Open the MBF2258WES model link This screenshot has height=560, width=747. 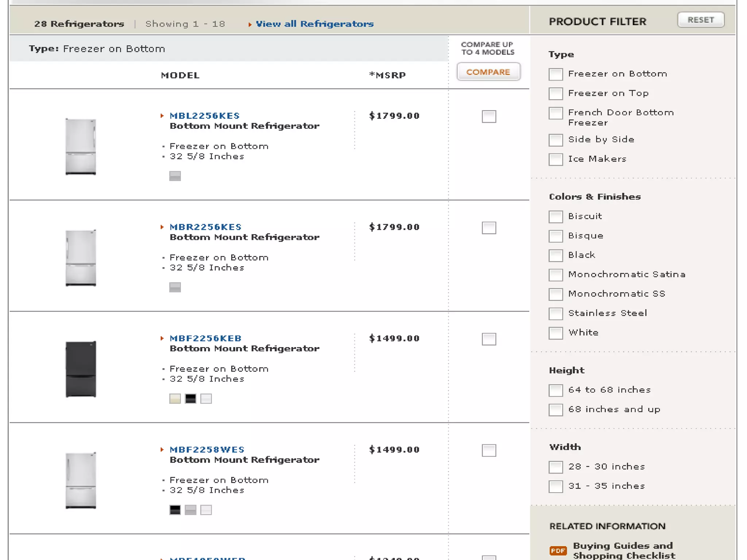[x=207, y=450]
